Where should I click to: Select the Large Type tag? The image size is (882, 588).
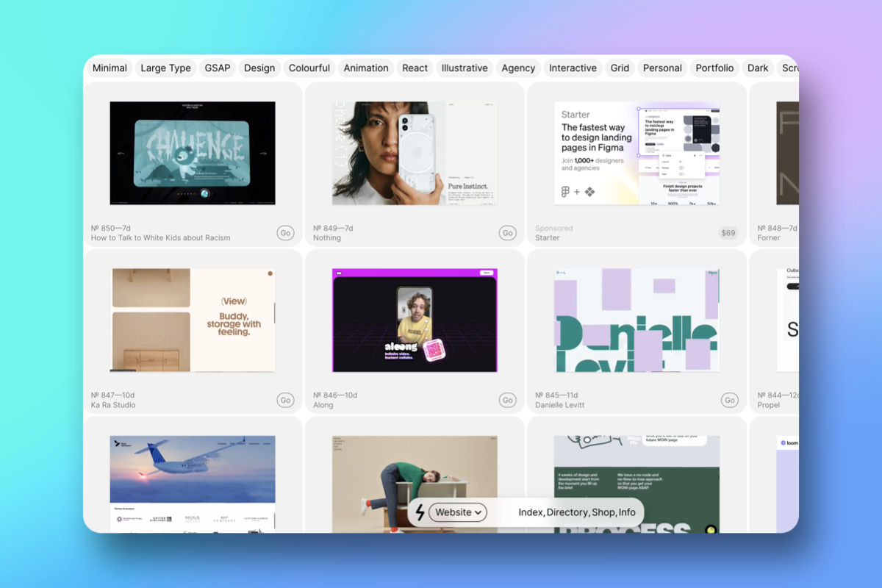click(165, 68)
